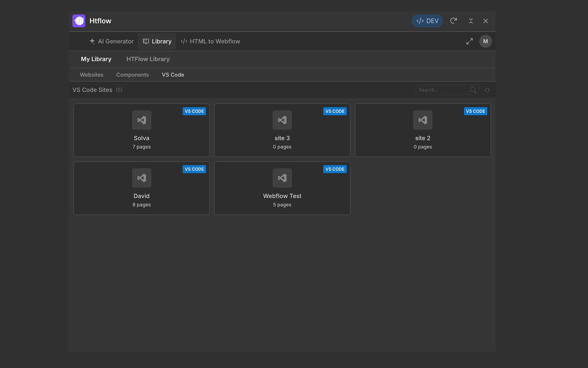The image size is (588, 368).
Task: Switch to the HTFlow Library tab
Action: [x=148, y=59]
